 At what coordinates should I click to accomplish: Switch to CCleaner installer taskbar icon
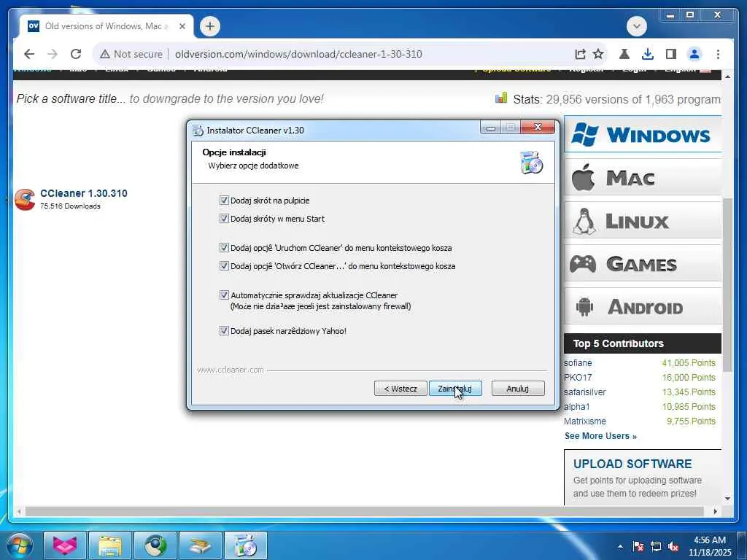coord(246,545)
